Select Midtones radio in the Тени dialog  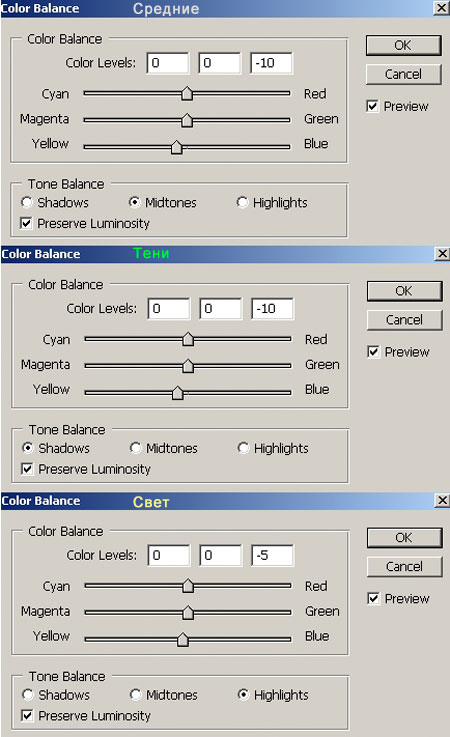pyautogui.click(x=135, y=448)
